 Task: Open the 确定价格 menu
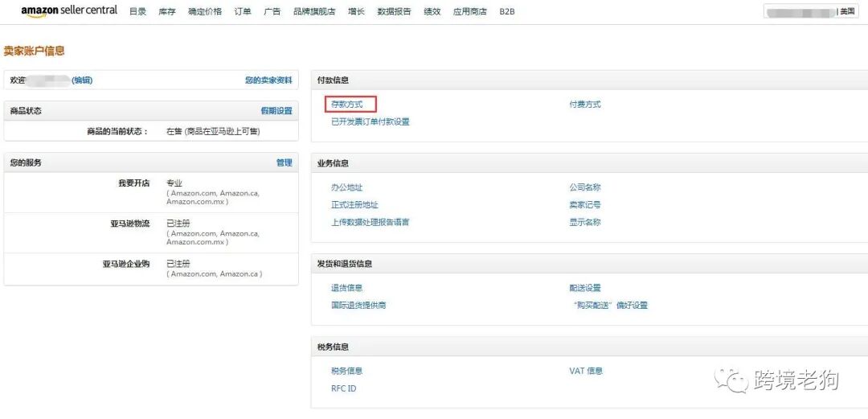(205, 11)
